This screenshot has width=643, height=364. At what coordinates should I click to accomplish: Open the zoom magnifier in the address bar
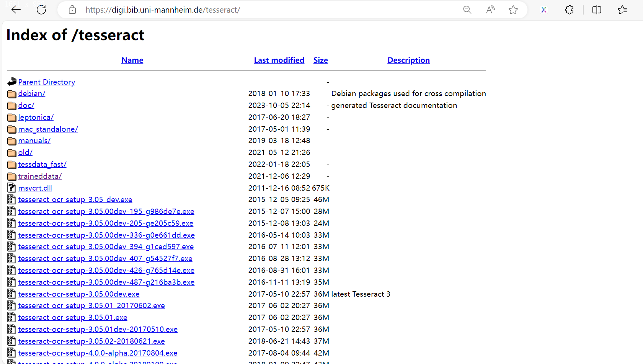pos(467,10)
